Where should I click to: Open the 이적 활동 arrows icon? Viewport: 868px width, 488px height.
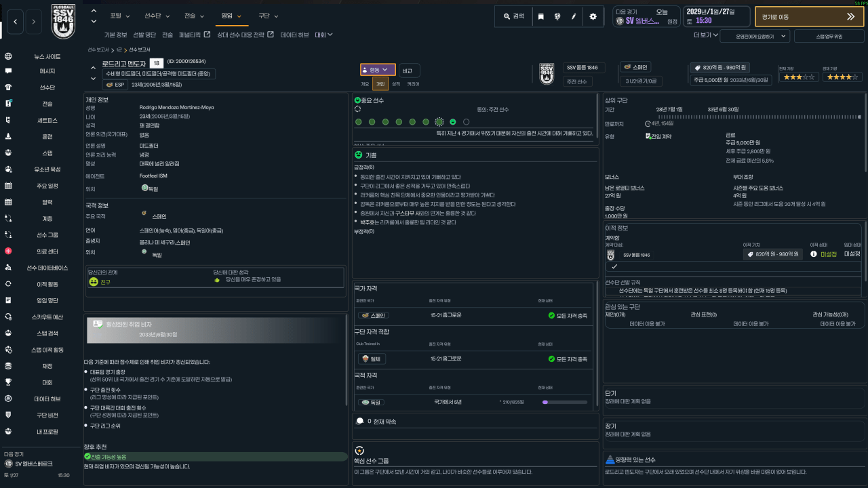(x=8, y=284)
